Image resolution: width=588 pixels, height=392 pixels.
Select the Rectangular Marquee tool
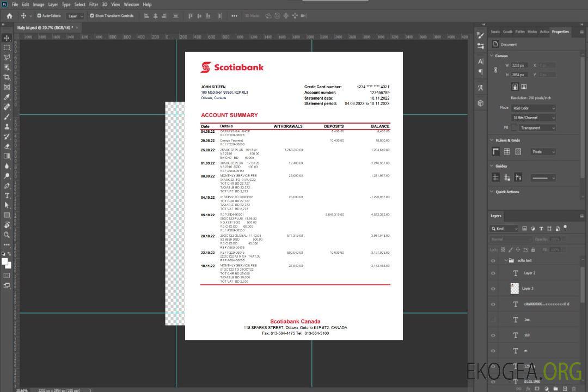[7, 47]
